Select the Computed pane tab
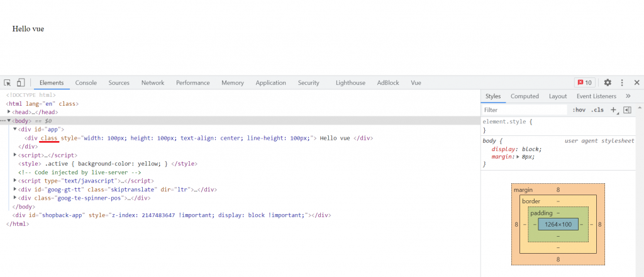Viewport: 644px width, 277px height. click(x=525, y=96)
